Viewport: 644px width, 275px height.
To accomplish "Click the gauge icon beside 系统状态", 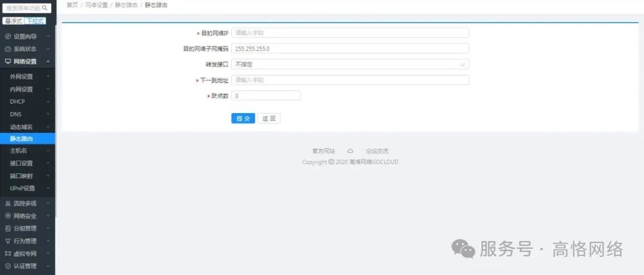I will [x=8, y=49].
